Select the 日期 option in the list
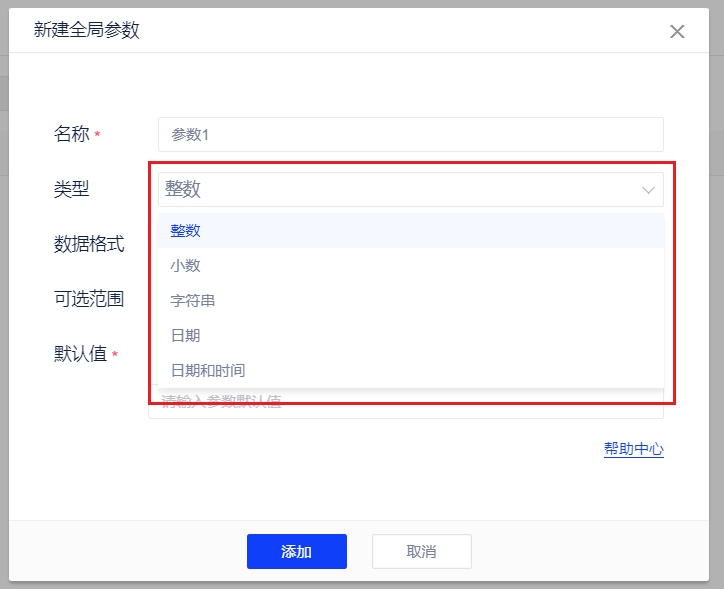The width and height of the screenshot is (724, 589). coord(185,335)
